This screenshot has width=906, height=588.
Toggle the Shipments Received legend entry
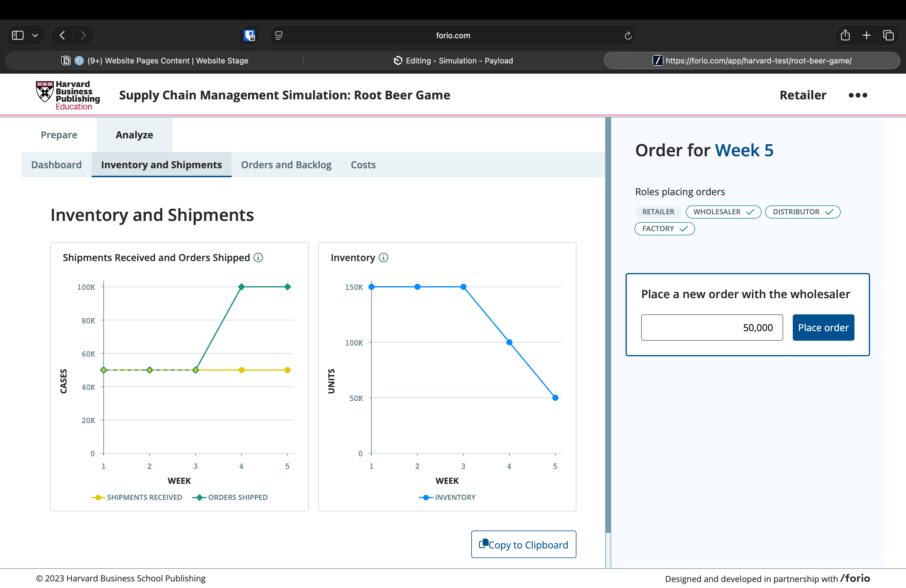click(137, 497)
